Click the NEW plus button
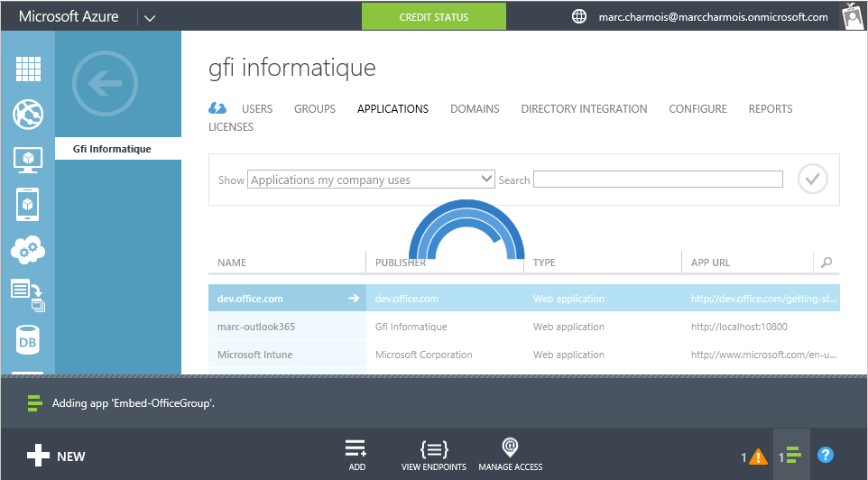The height and width of the screenshot is (480, 868). (56, 457)
